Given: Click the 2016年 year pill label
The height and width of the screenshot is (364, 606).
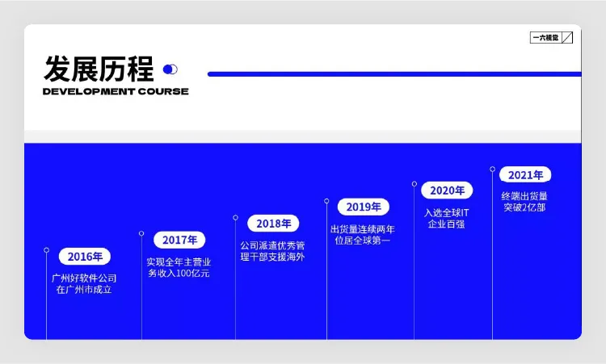Looking at the screenshot, I should point(85,257).
